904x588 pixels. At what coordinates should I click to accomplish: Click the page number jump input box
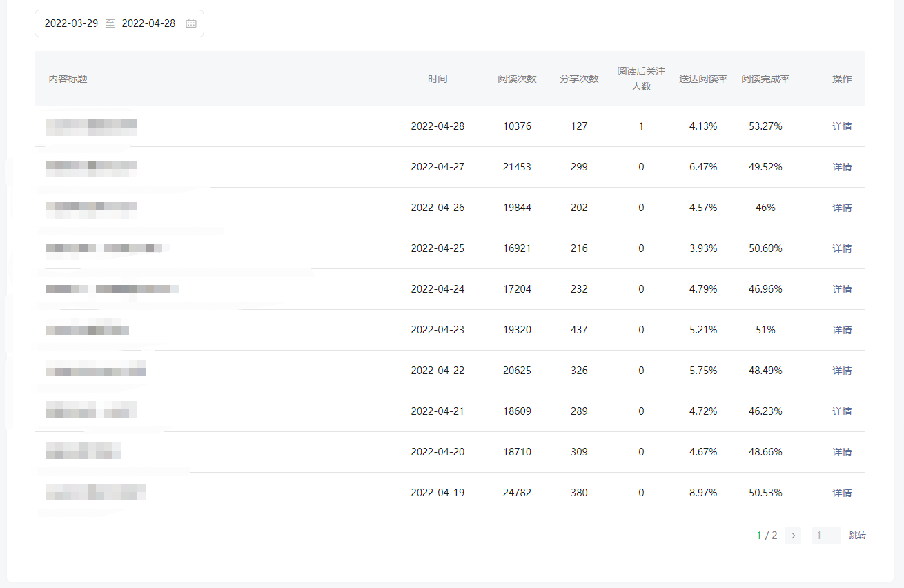pyautogui.click(x=826, y=536)
